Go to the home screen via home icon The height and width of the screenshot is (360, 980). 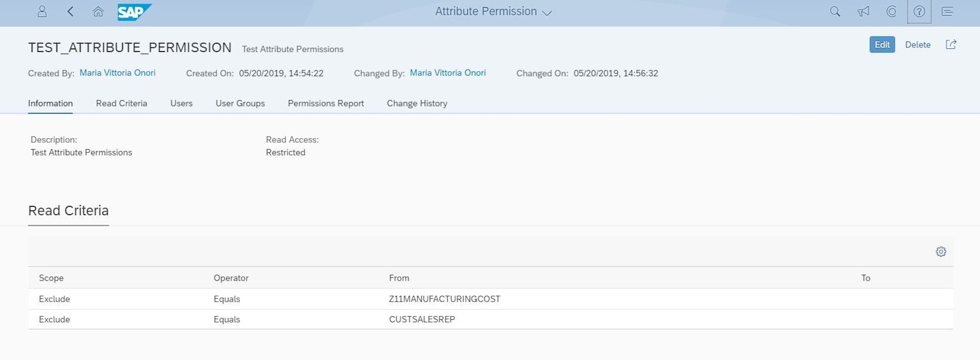pyautogui.click(x=98, y=11)
